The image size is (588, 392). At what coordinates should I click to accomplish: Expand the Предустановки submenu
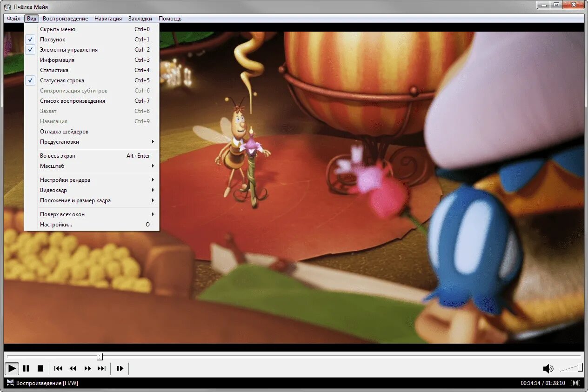(92, 142)
